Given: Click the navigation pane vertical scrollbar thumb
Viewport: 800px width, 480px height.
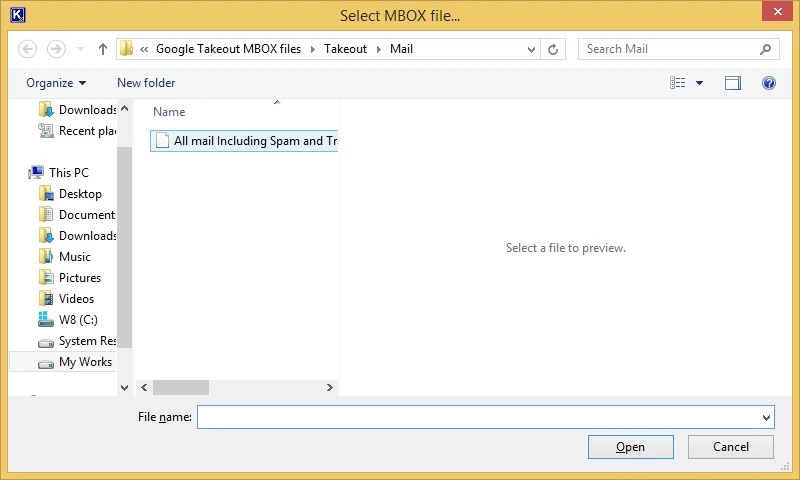Looking at the screenshot, I should coord(124,247).
